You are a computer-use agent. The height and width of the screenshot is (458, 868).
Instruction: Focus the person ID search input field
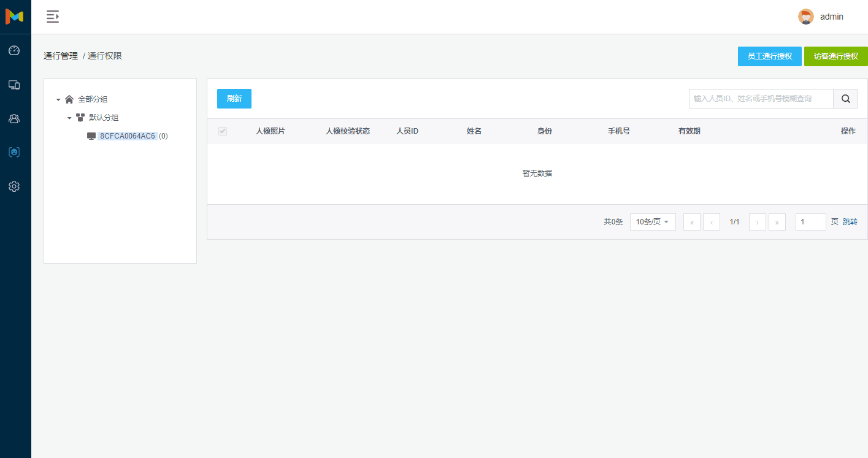(x=761, y=99)
